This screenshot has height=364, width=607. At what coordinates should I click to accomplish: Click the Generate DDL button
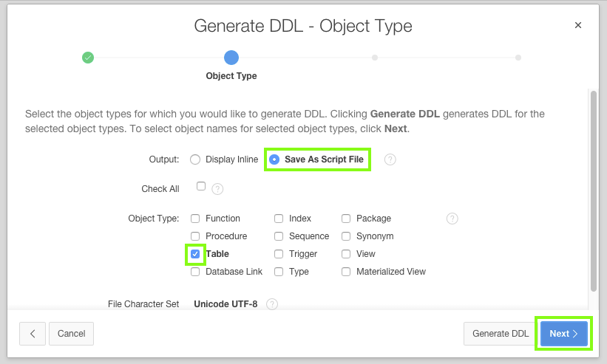(501, 334)
